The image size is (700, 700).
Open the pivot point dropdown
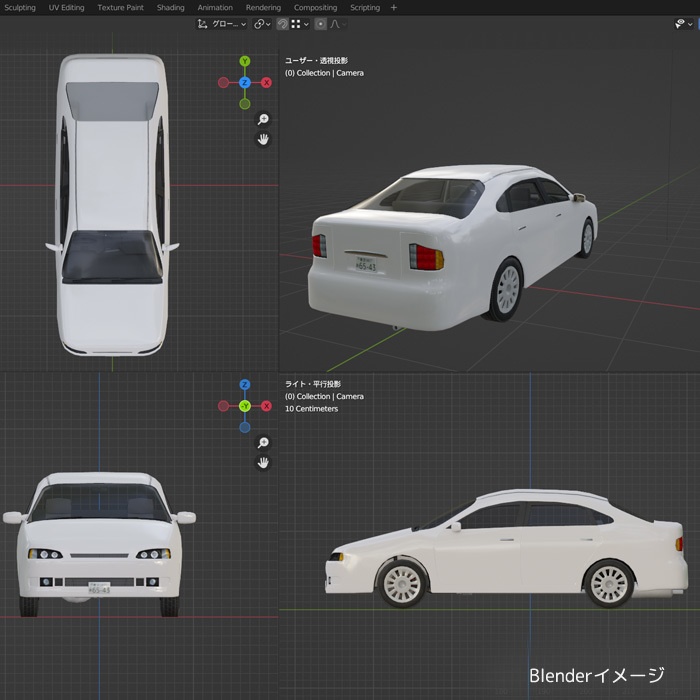[x=262, y=24]
